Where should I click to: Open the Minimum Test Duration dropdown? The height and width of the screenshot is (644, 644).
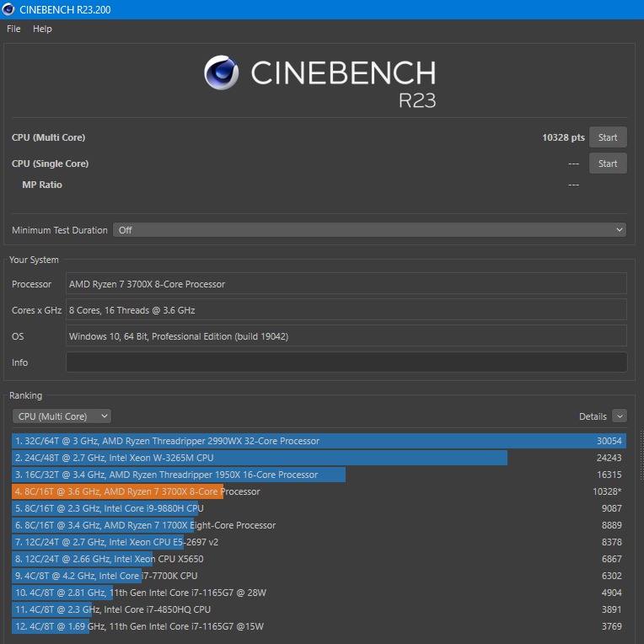369,230
